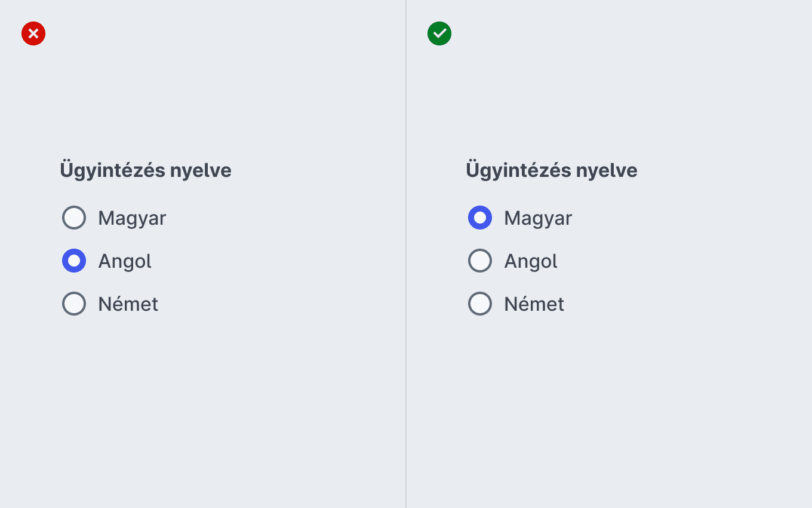Select Magyar radio button in left example
The image size is (812, 508).
74,218
